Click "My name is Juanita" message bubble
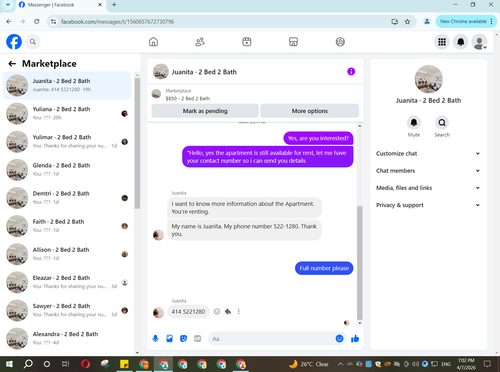 click(244, 230)
